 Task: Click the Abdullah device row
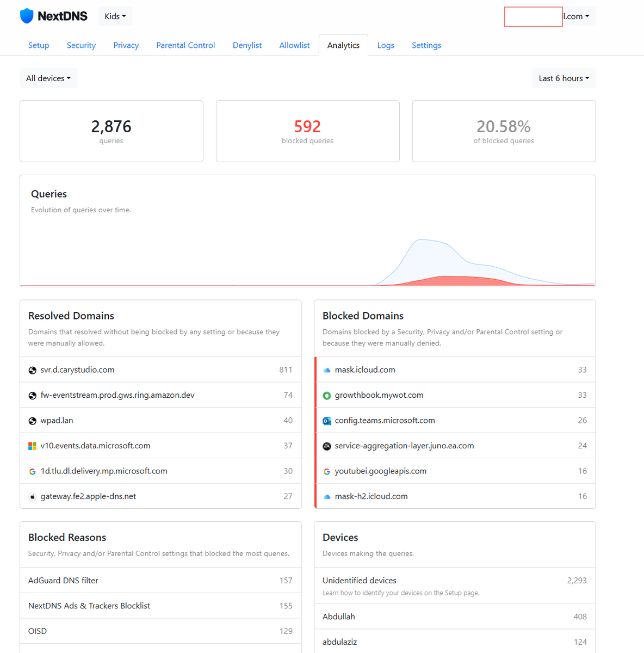coord(455,617)
